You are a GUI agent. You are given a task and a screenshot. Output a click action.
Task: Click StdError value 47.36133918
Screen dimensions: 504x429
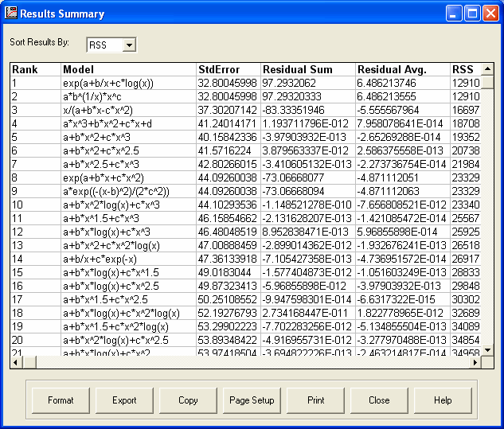pyautogui.click(x=227, y=259)
